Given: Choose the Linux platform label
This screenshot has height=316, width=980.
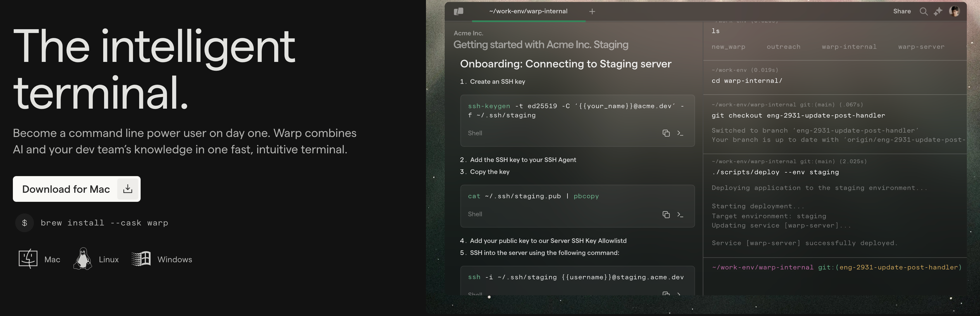Looking at the screenshot, I should 109,259.
